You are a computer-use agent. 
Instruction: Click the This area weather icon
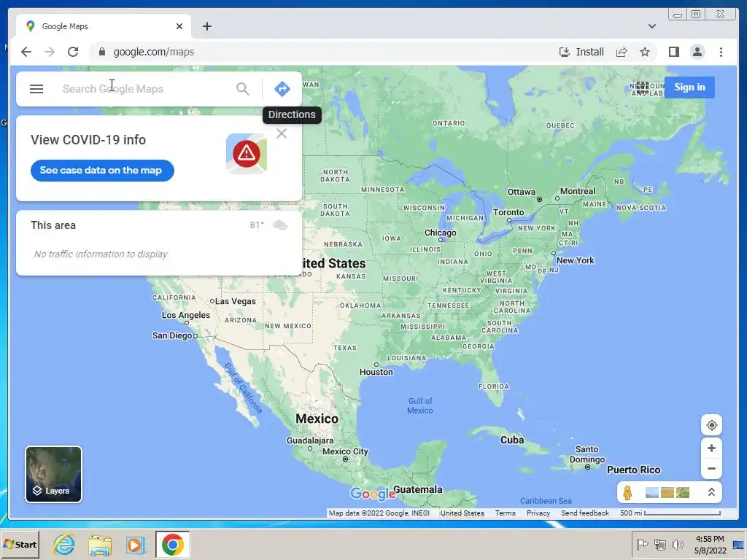(x=280, y=225)
